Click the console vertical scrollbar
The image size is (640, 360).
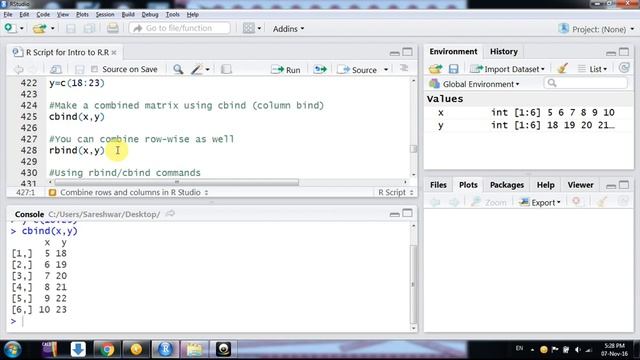(413, 284)
